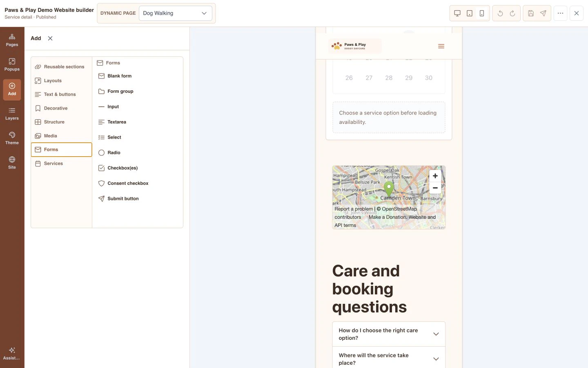Screen dimensions: 588x368
Task: Open the more options menu
Action: pos(560,13)
